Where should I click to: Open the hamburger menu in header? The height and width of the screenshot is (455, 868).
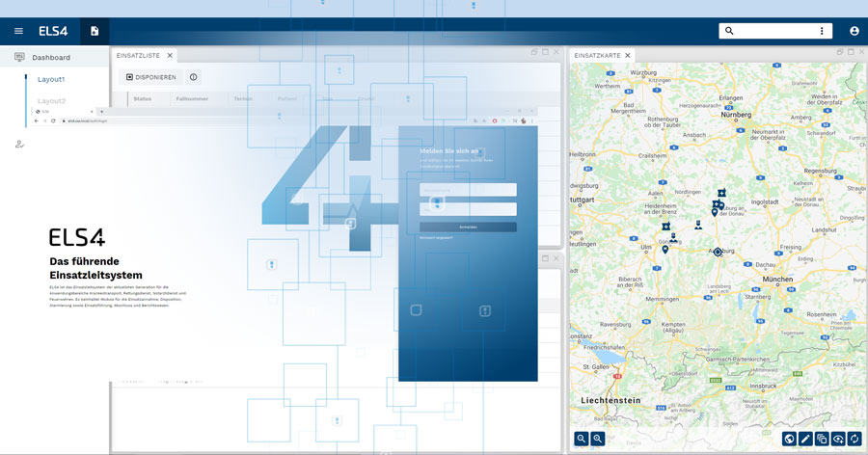pyautogui.click(x=18, y=31)
